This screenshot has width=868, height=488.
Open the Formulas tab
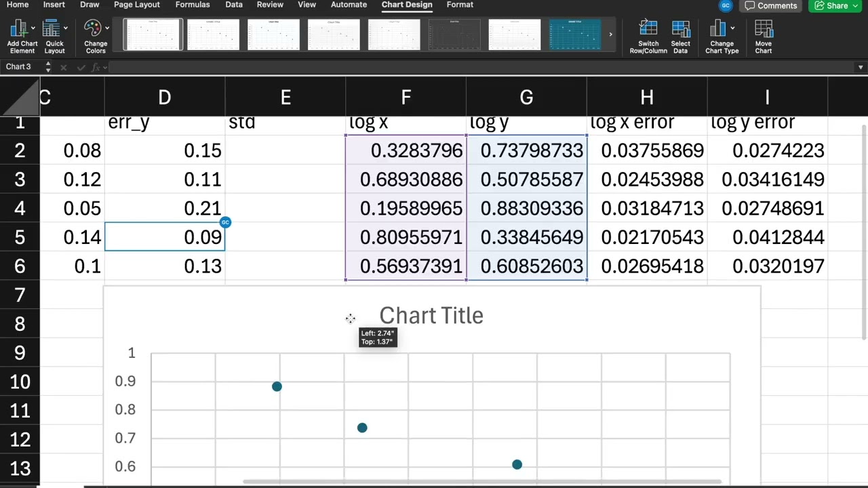(x=193, y=5)
